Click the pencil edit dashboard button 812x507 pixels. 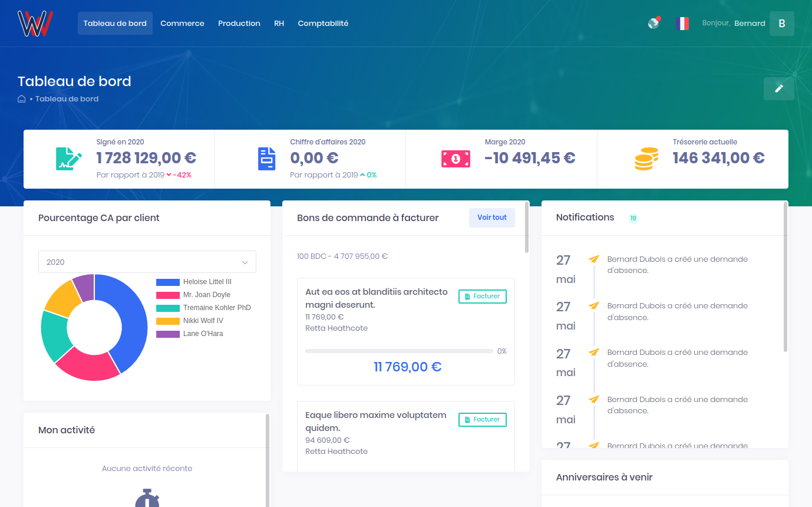[x=779, y=88]
